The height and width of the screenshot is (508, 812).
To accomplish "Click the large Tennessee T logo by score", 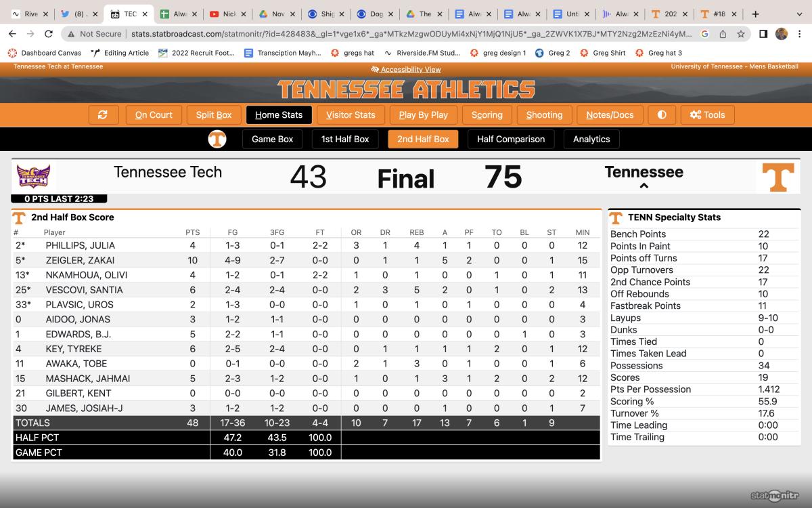I will (777, 177).
